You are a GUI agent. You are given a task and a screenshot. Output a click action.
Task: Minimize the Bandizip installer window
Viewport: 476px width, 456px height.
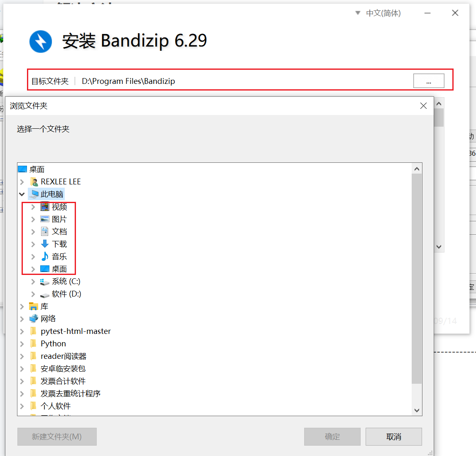[x=427, y=13]
